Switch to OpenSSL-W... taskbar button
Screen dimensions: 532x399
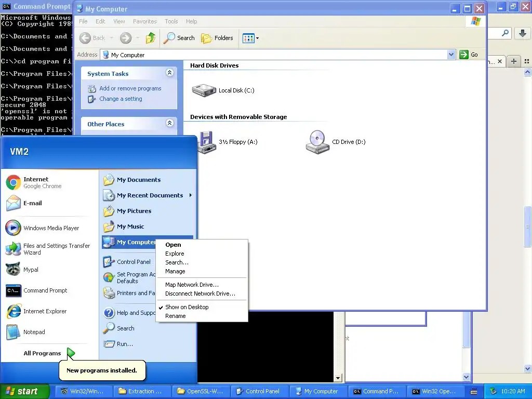[201, 391]
